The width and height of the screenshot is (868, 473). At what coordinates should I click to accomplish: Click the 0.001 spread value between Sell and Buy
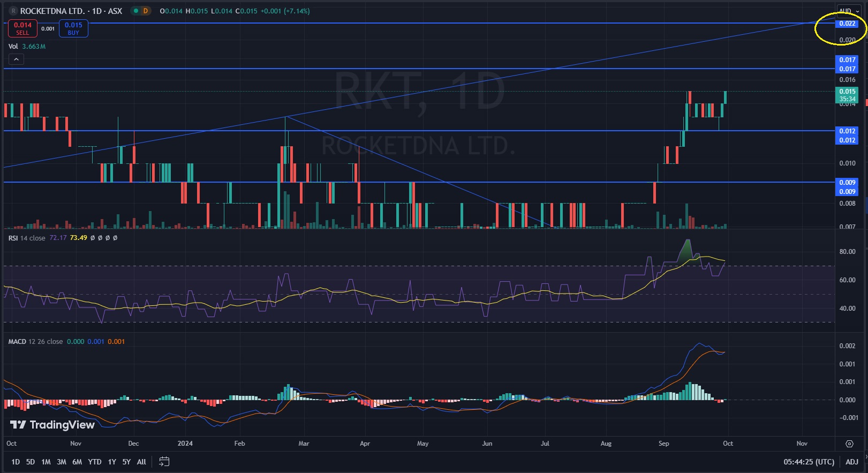[x=48, y=29]
